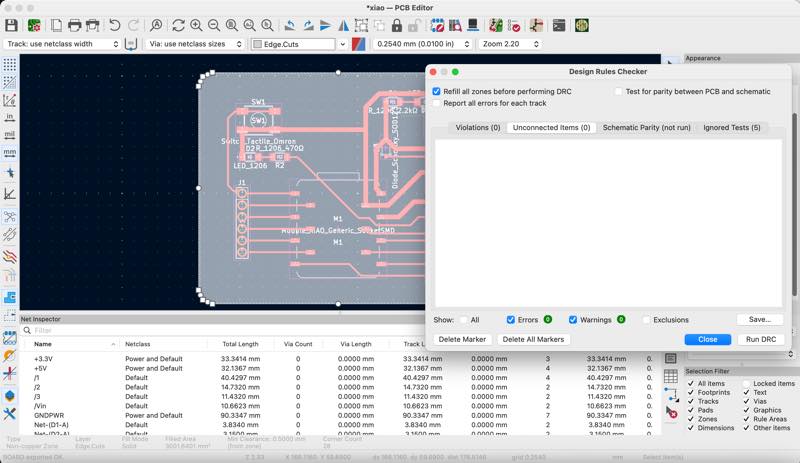Uncheck the Warnings filter

tap(573, 320)
